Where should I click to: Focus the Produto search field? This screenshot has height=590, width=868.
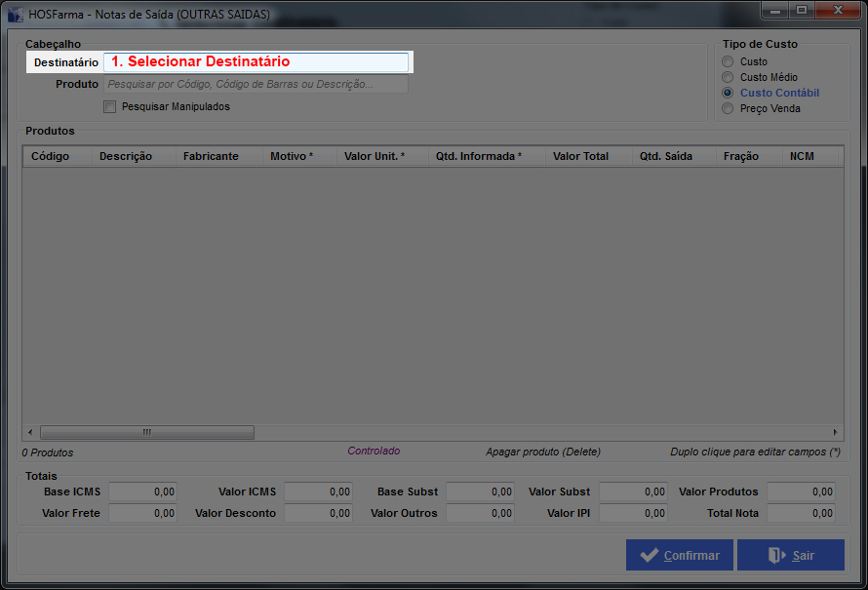click(256, 85)
